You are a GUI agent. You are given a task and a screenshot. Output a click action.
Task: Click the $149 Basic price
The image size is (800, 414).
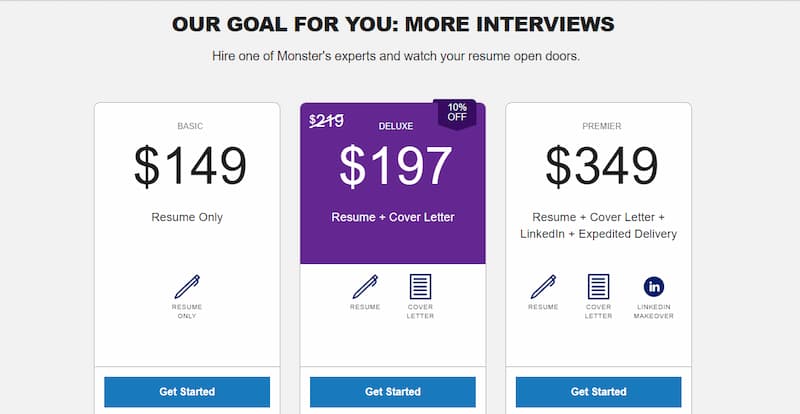(190, 166)
